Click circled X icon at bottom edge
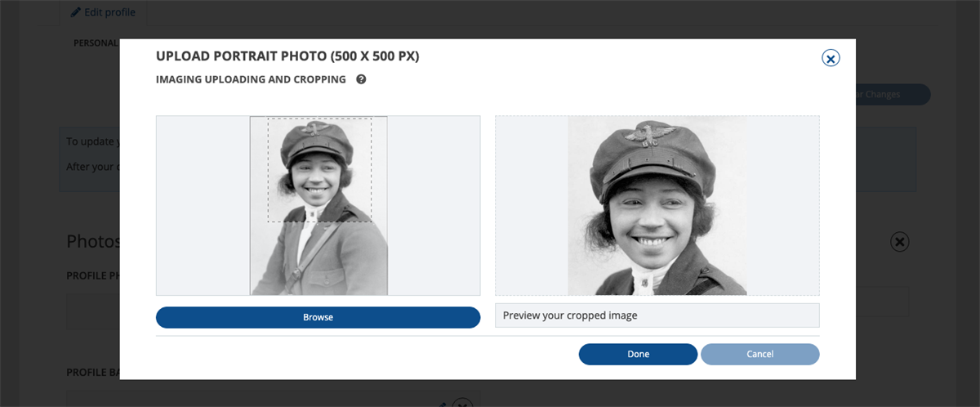Viewport: 980px width, 407px height. point(462,403)
